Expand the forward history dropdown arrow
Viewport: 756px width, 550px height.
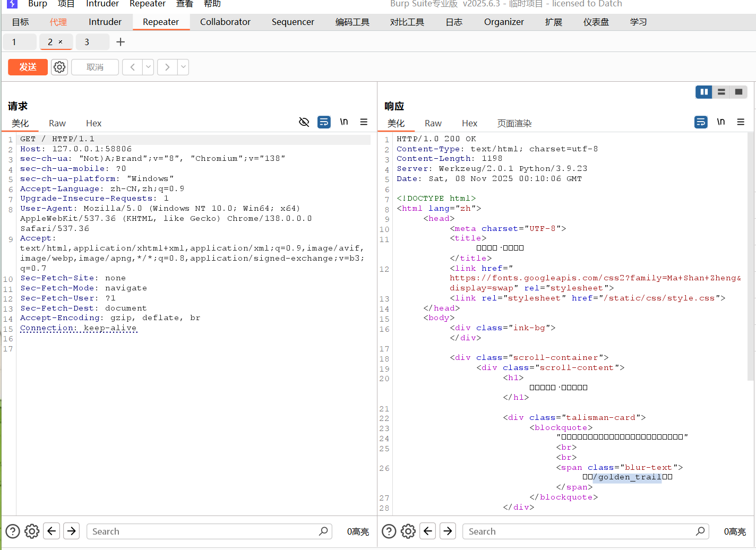[183, 67]
